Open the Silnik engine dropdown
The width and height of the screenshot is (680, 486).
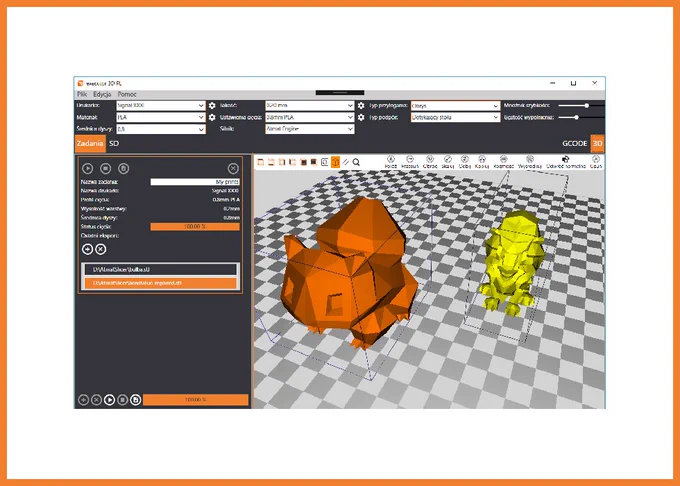click(310, 129)
